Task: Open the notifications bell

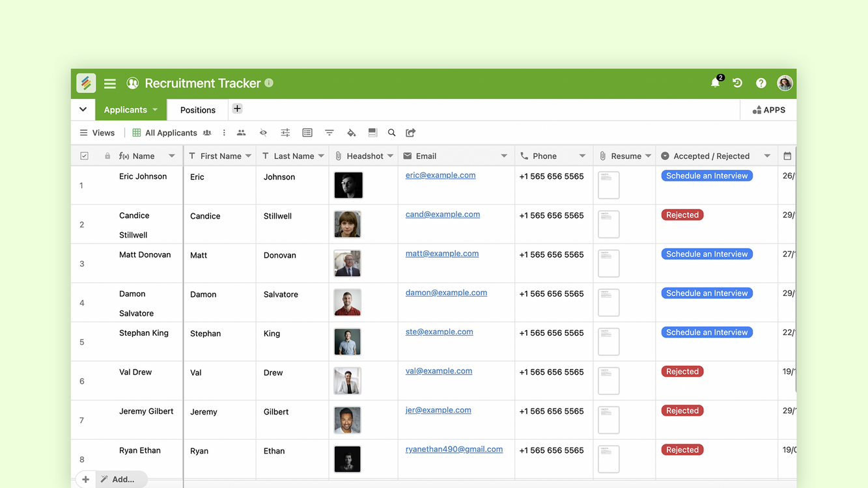Action: [x=715, y=83]
